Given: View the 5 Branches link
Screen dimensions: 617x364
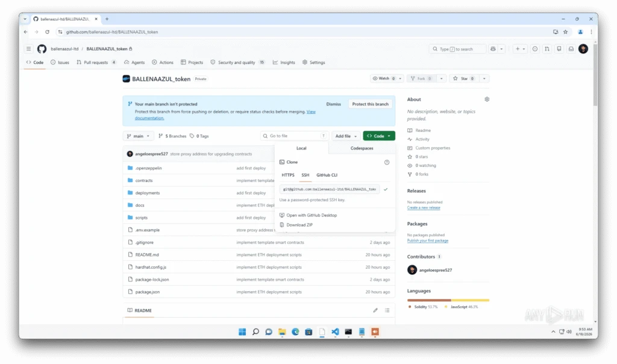Looking at the screenshot, I should tap(172, 136).
